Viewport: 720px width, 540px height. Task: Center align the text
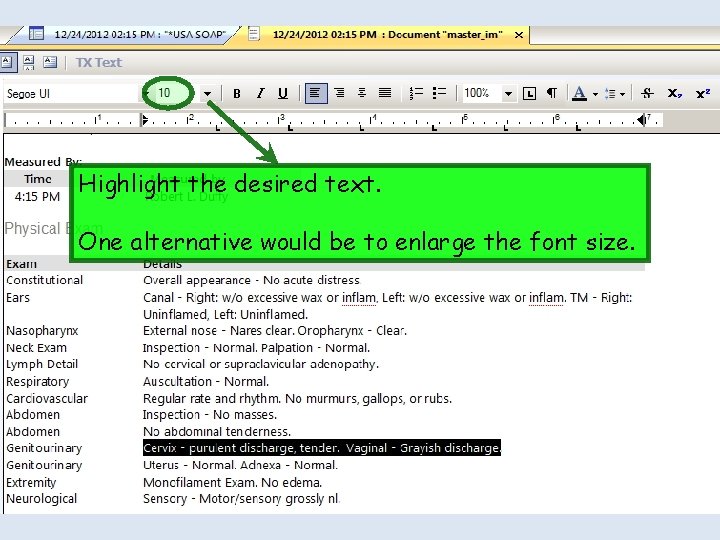[x=362, y=94]
